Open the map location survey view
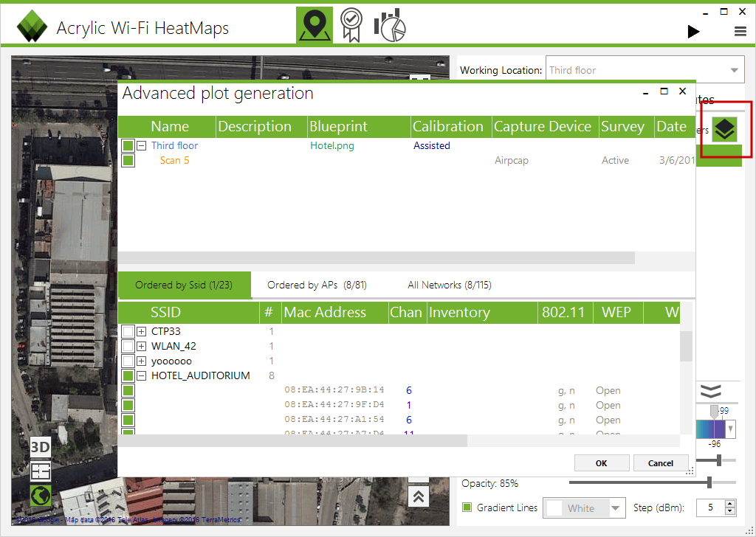This screenshot has width=756, height=537. pos(315,25)
